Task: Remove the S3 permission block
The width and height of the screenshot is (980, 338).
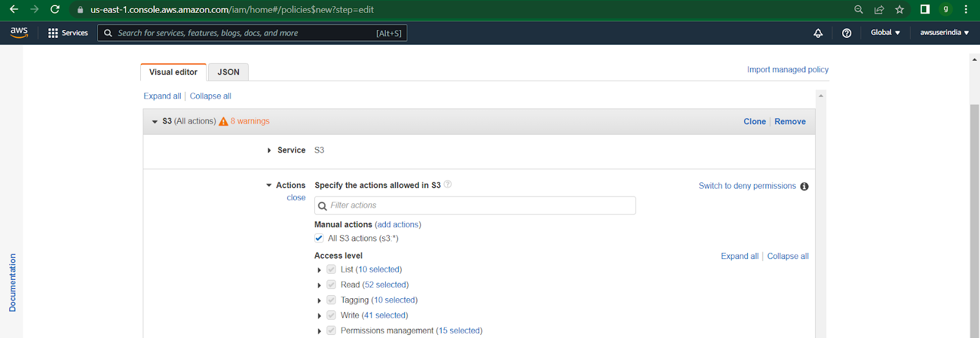Action: (790, 121)
